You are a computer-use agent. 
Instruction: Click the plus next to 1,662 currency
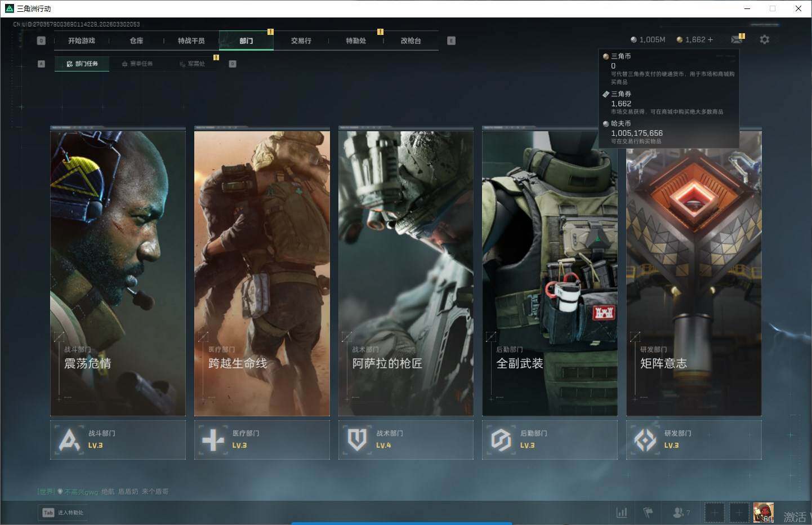710,39
